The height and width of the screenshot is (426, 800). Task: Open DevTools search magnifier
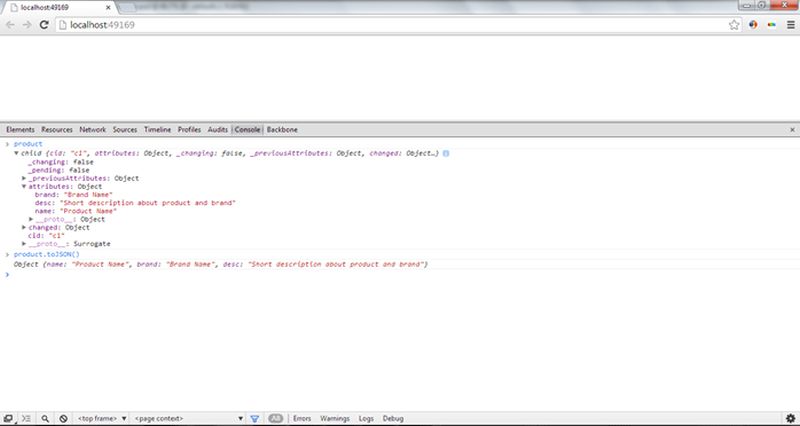[x=45, y=418]
